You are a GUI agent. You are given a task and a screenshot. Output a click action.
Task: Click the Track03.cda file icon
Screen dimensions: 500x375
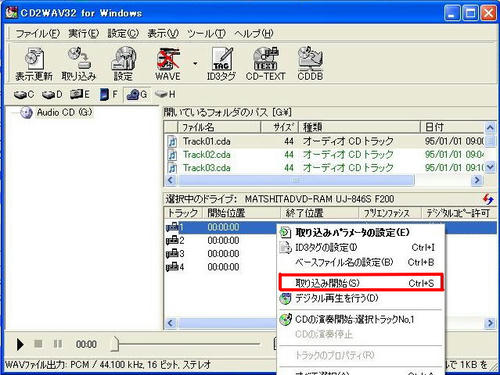pos(172,168)
